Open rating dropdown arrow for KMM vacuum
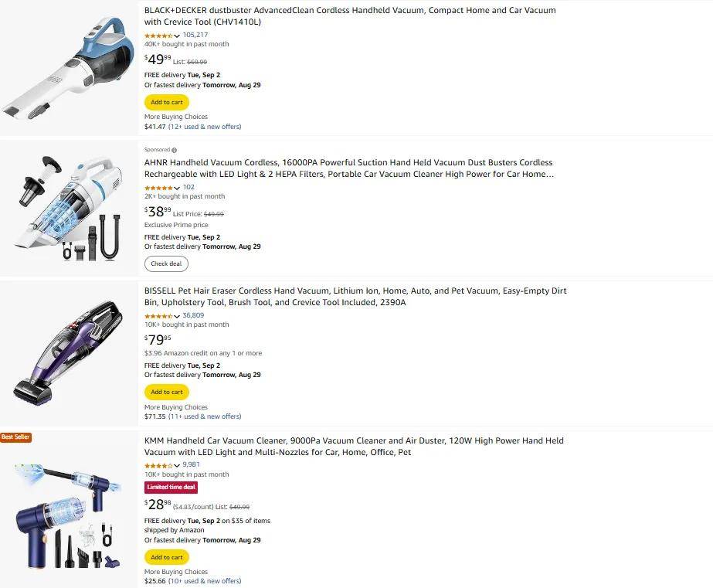The height and width of the screenshot is (588, 713). point(178,467)
